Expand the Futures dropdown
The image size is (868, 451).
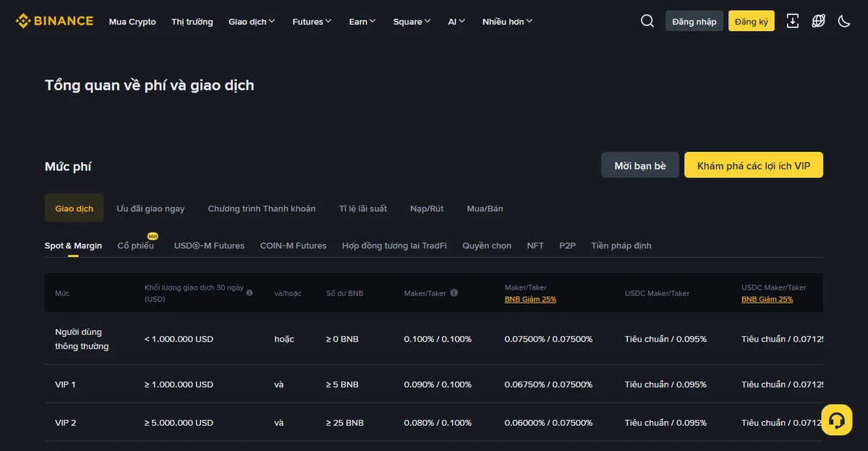[x=312, y=22]
